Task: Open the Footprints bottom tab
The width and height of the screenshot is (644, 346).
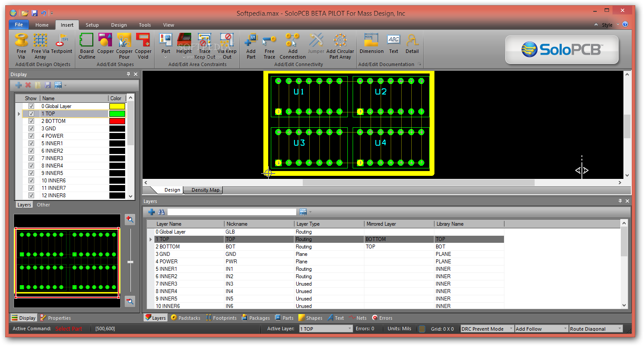Action: pos(221,318)
